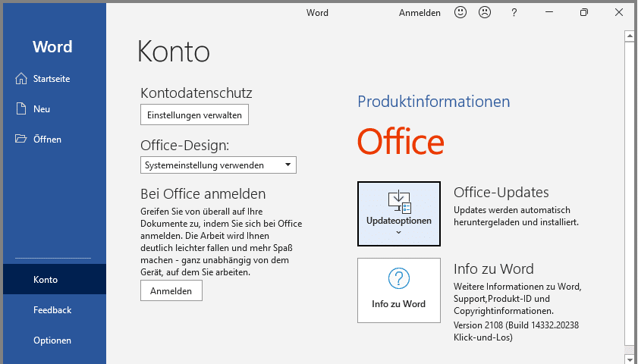Expand the Updateoptionen chevron menu

(x=398, y=232)
